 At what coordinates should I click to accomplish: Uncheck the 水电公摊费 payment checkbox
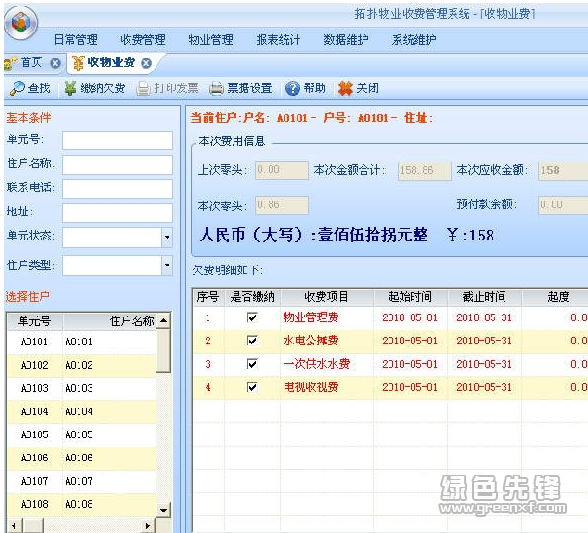(252, 341)
